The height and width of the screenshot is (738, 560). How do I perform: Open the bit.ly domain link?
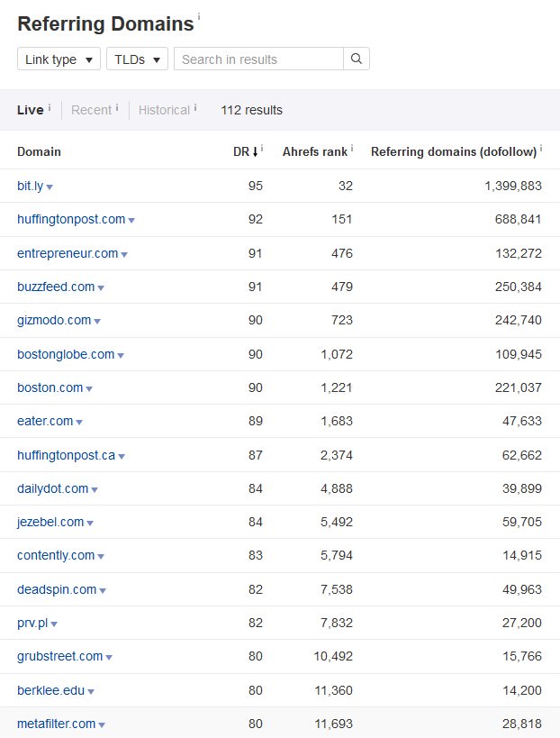tap(30, 186)
